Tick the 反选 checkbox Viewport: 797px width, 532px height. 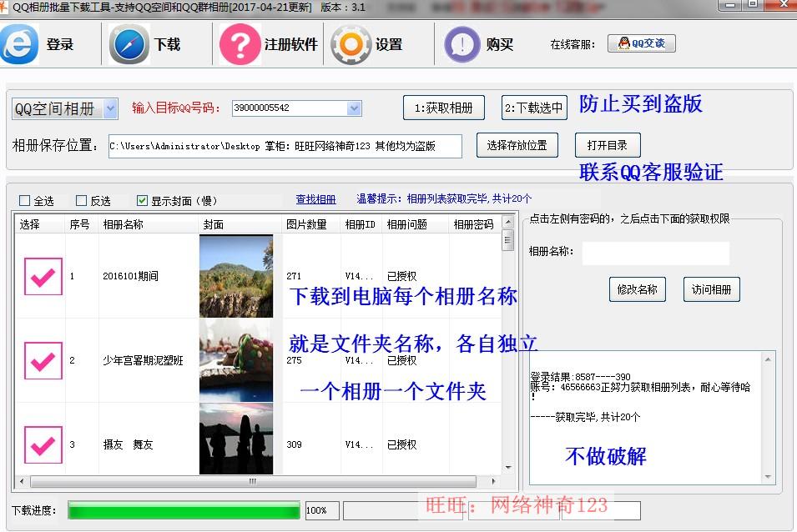pyautogui.click(x=81, y=200)
